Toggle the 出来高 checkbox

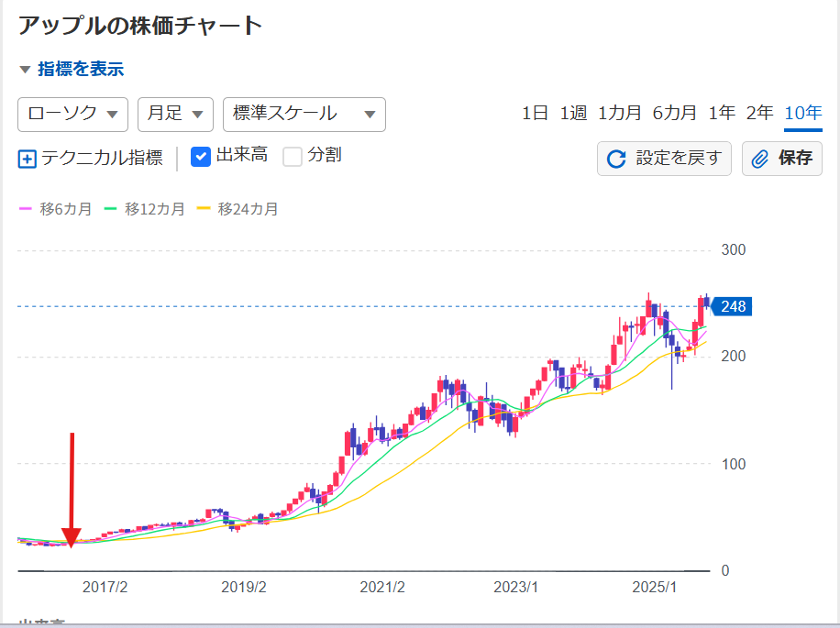201,157
